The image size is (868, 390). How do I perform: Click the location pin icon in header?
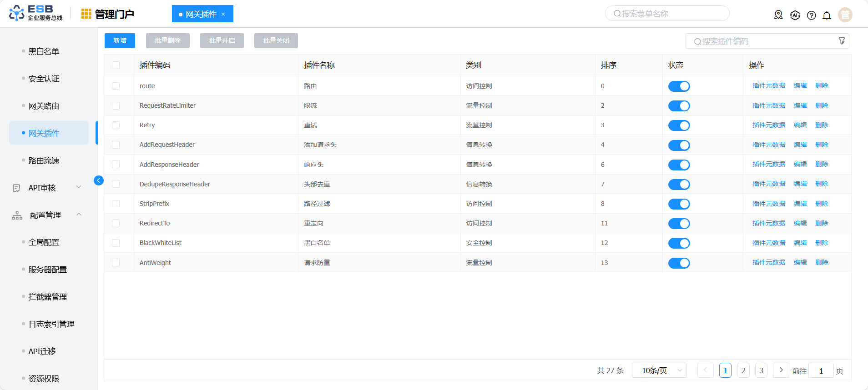[x=778, y=15]
